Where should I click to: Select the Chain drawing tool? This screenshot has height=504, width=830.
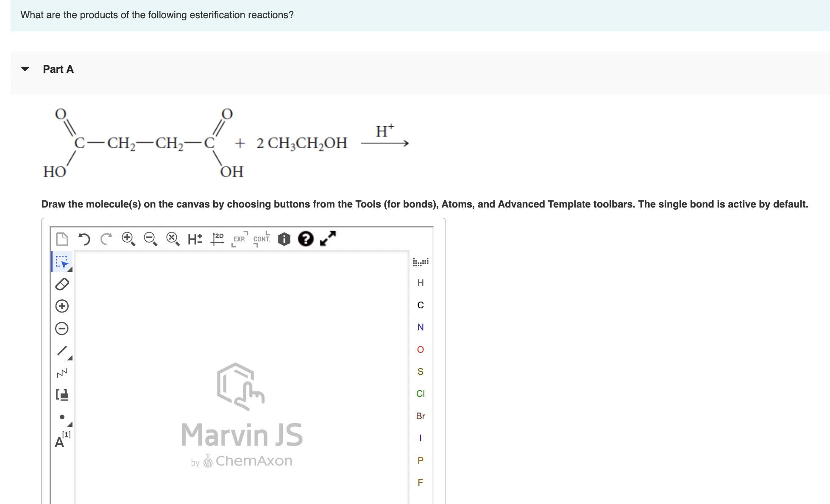click(x=61, y=373)
